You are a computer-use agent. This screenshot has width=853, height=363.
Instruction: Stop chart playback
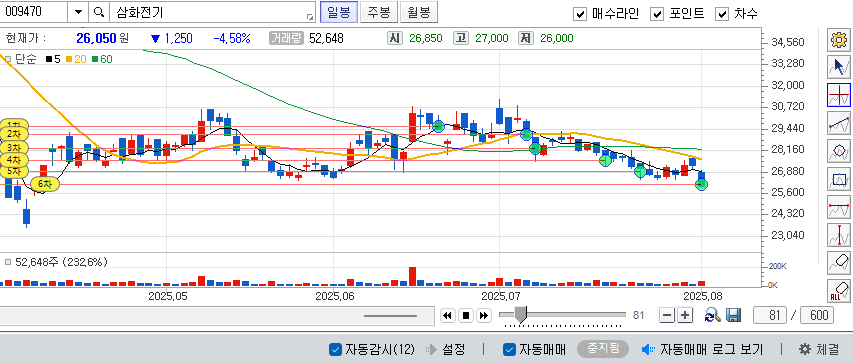466,315
